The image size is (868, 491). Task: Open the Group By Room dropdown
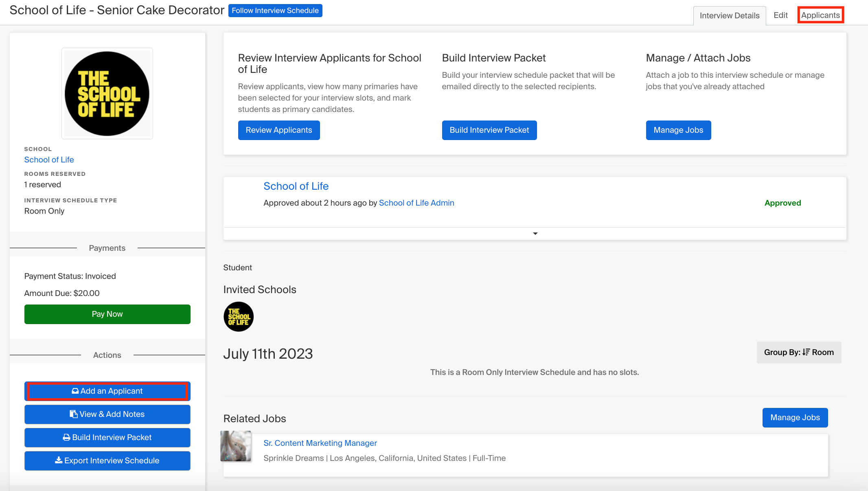(799, 352)
